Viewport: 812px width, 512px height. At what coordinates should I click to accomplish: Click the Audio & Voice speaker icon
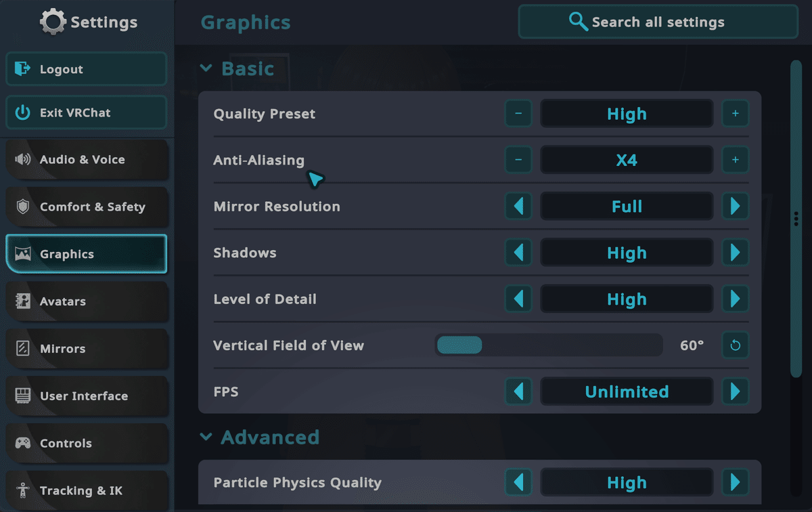click(22, 160)
